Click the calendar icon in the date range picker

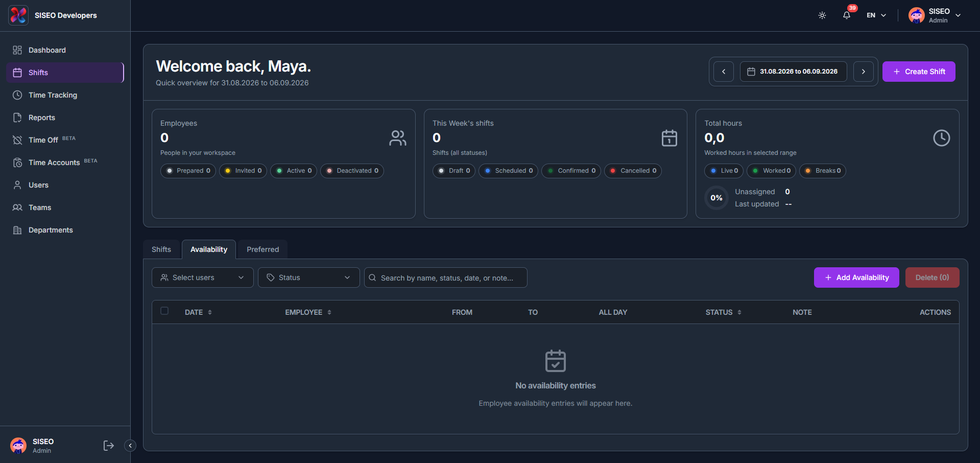(x=751, y=72)
